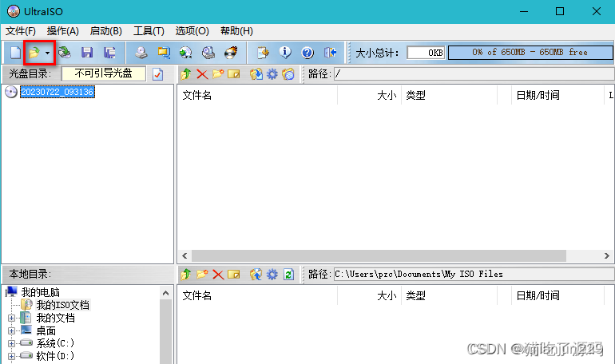
Task: Click the Save As multi-floppy icon
Action: (x=109, y=53)
